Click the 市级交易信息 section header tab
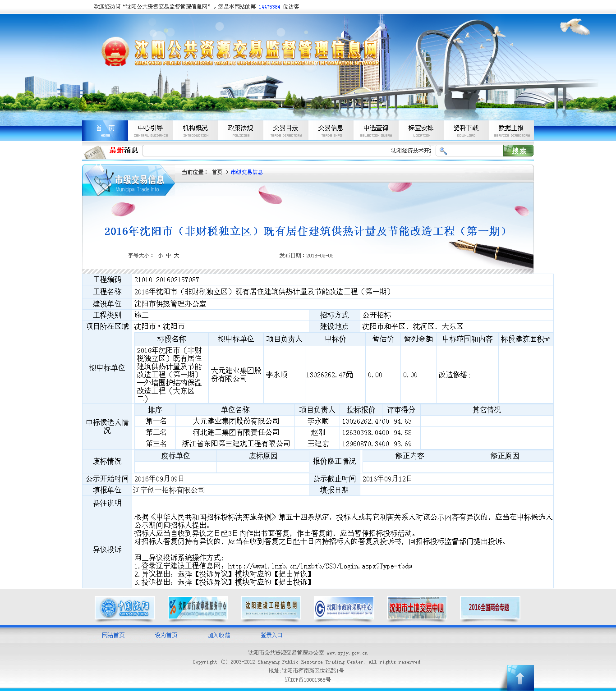Screen dimensions: 616x692 click(129, 180)
